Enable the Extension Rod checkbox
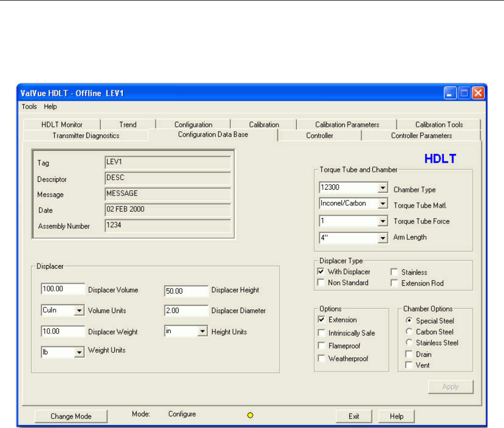Screen dimensions: 504x428 tap(394, 283)
